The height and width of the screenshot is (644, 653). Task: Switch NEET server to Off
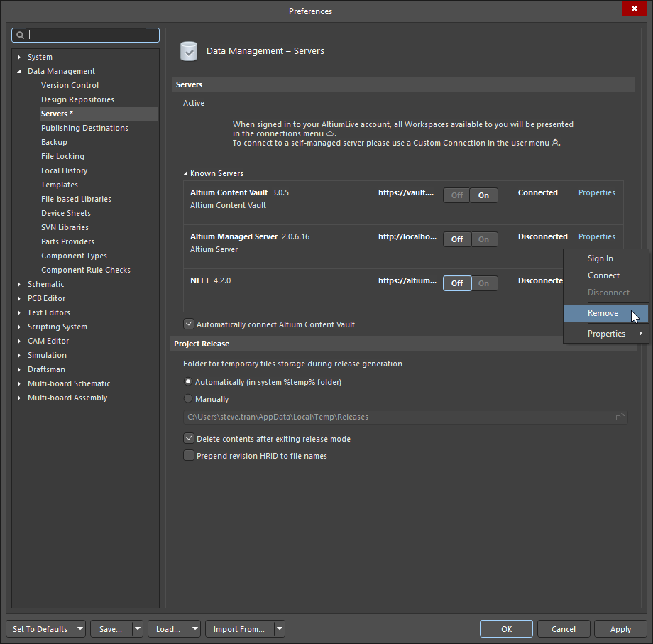point(457,283)
